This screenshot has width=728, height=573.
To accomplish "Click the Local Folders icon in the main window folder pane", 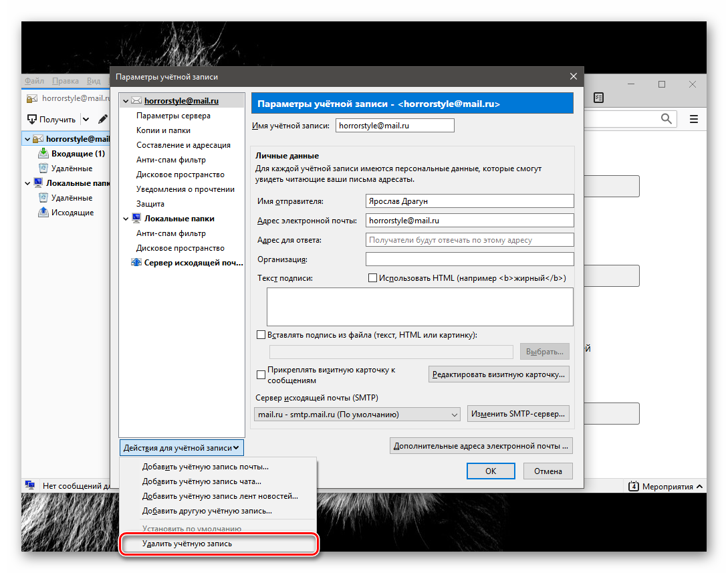I will 38,183.
